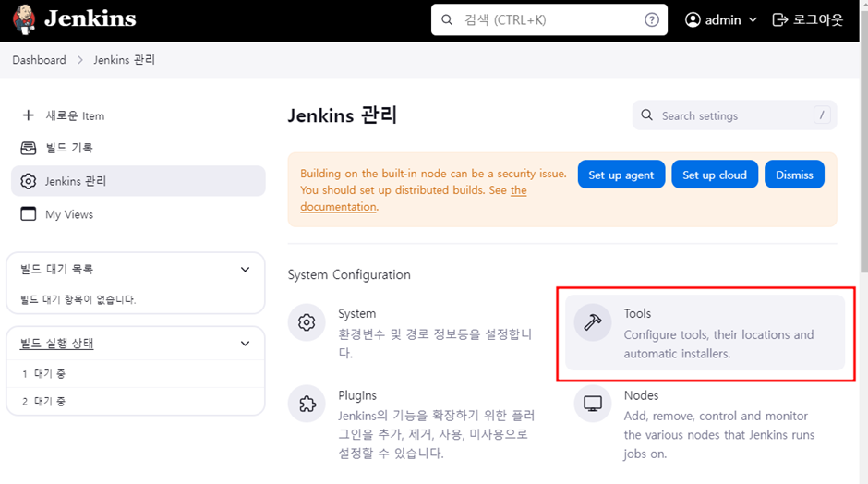Collapse the 빌드 실행 상태 panel chevron

click(x=246, y=344)
